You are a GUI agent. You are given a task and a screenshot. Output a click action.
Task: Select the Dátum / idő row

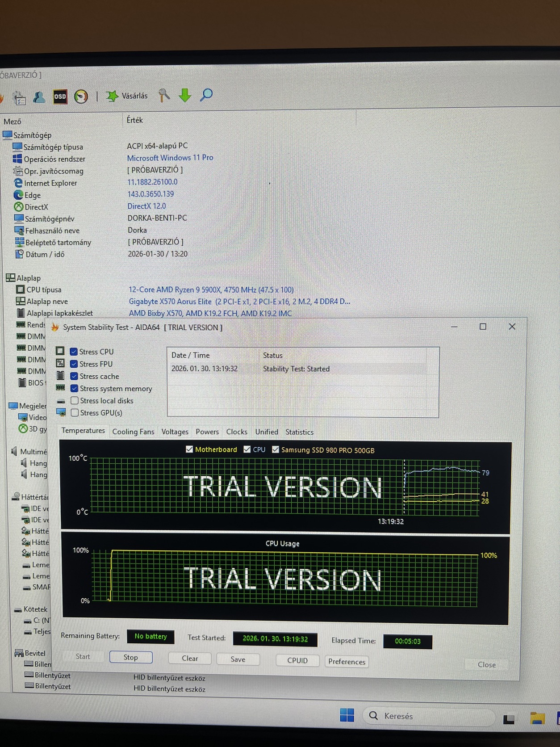point(101,254)
